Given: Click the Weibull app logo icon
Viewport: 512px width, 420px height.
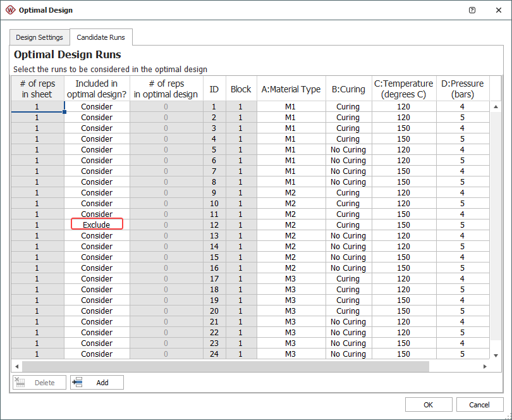Looking at the screenshot, I should tap(10, 10).
